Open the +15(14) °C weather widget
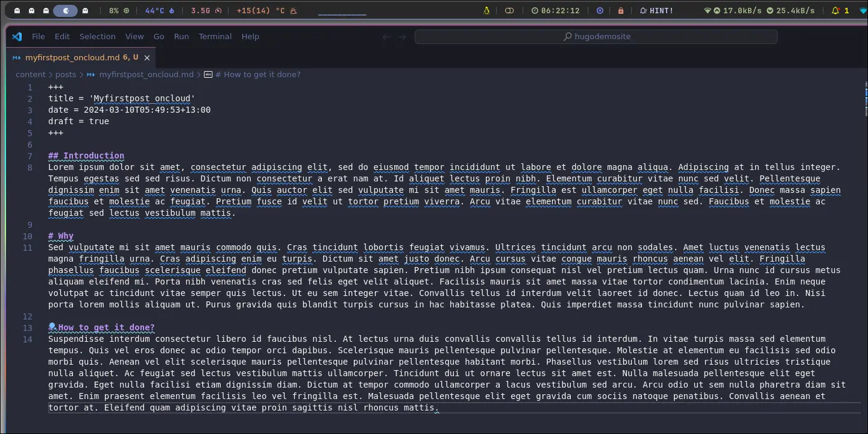868x434 pixels. pyautogui.click(x=267, y=10)
